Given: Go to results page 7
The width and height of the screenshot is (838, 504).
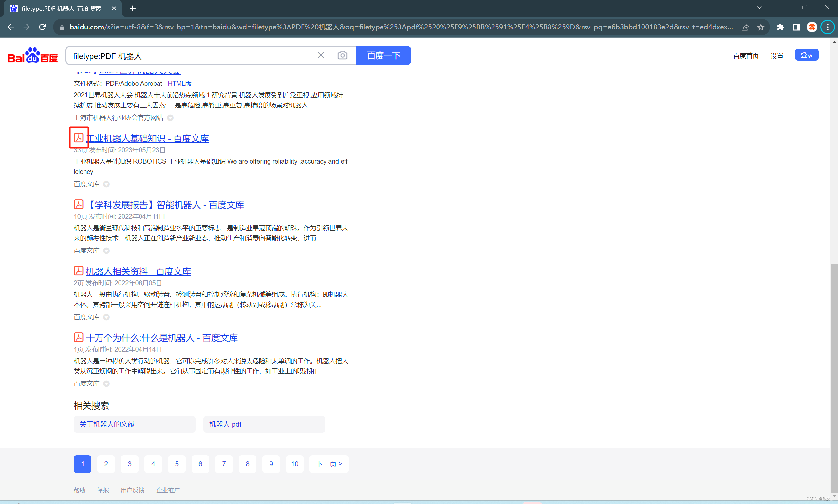Looking at the screenshot, I should tap(224, 464).
